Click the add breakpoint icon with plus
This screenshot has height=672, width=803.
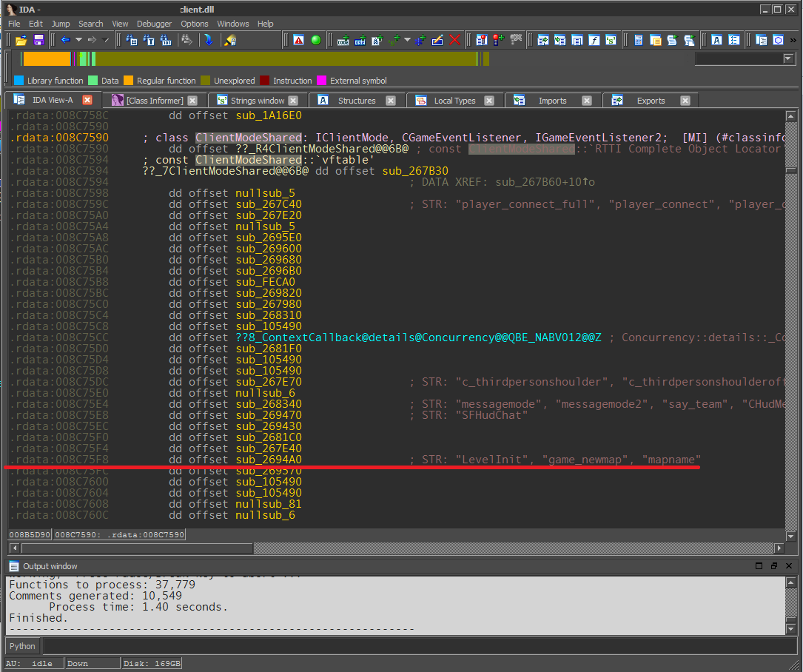498,40
